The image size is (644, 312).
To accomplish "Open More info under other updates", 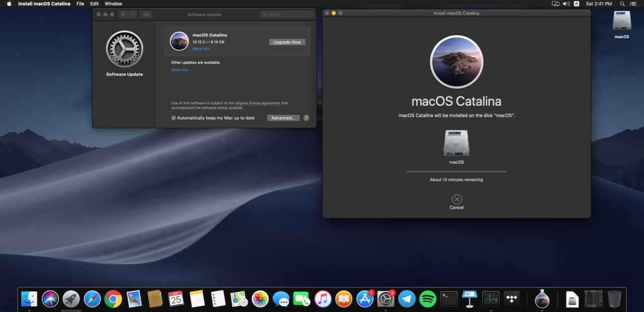I will click(181, 70).
